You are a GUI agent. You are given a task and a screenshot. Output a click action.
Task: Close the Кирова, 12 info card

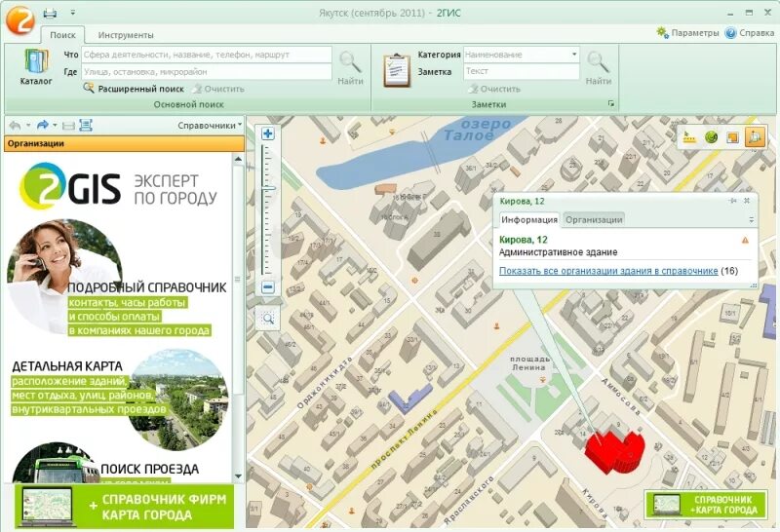(x=747, y=201)
